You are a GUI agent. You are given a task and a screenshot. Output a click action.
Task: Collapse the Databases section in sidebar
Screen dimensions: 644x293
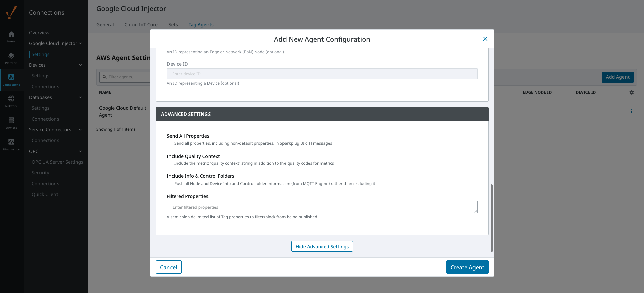pos(80,97)
